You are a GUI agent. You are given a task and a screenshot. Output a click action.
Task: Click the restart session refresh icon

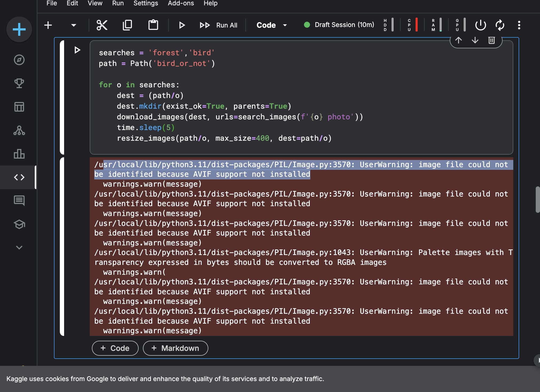[x=500, y=25]
